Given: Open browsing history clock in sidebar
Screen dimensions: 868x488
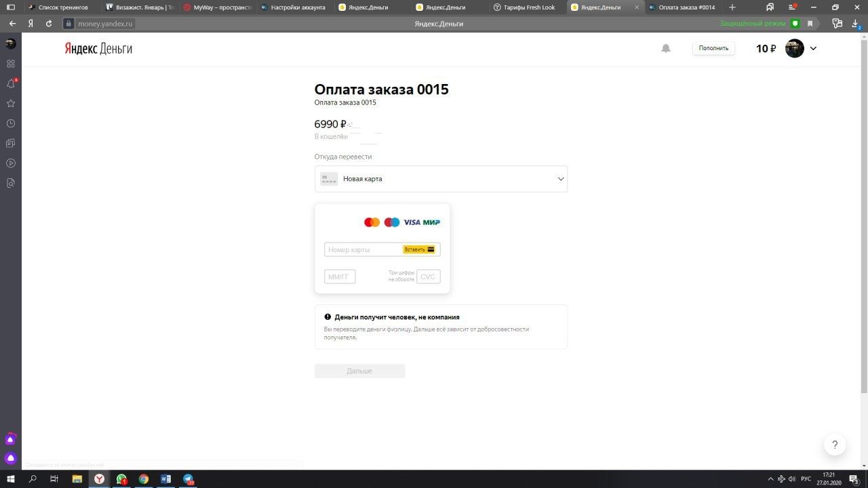Looking at the screenshot, I should pos(10,123).
